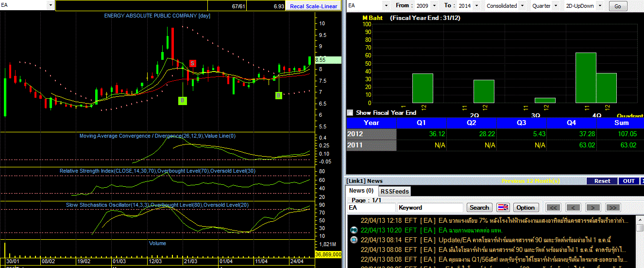The image size is (644, 268).
Task: Click Recal Scale-Linear
Action: 313,6
